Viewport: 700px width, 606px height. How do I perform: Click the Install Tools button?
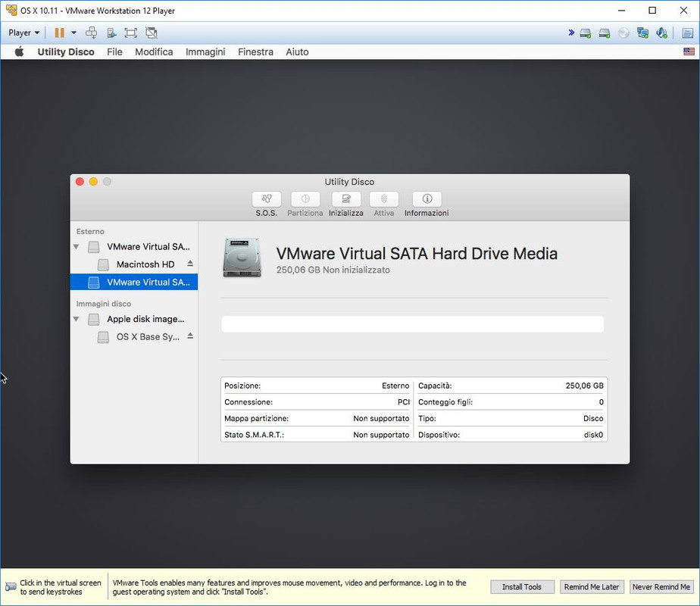(x=522, y=587)
